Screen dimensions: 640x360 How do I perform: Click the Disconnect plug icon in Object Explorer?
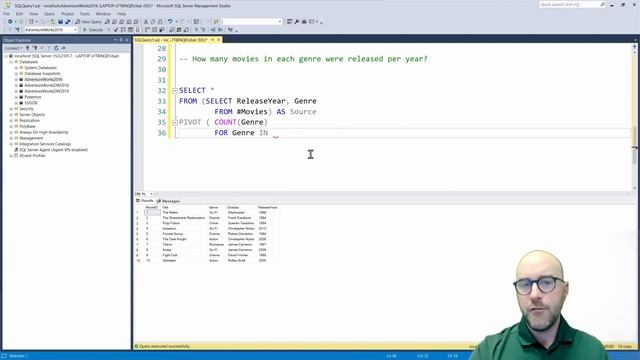(x=35, y=48)
